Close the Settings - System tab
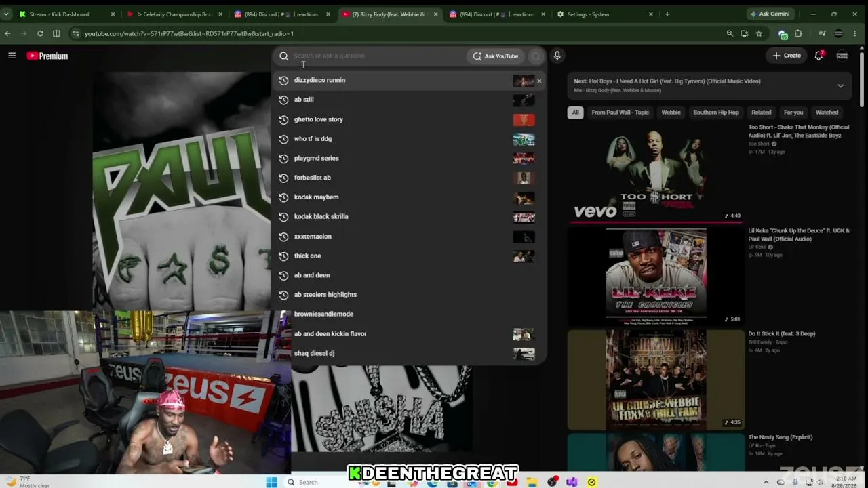The height and width of the screenshot is (488, 868). click(x=651, y=14)
